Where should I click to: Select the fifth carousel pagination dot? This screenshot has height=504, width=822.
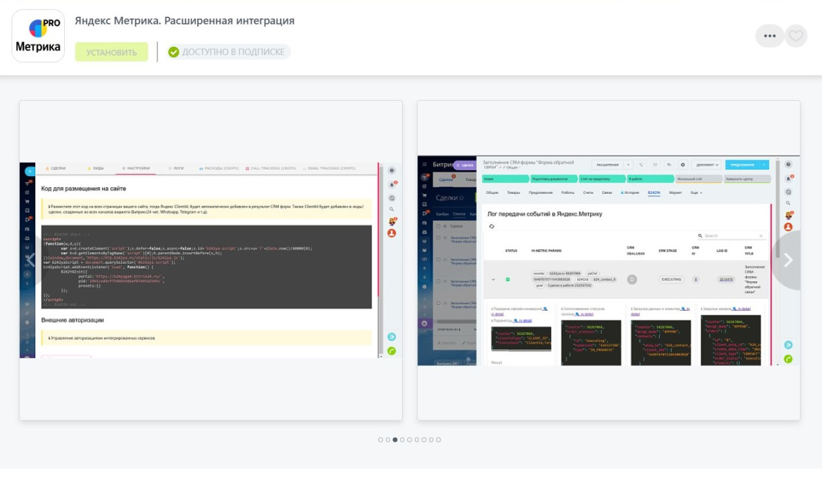[x=410, y=440]
